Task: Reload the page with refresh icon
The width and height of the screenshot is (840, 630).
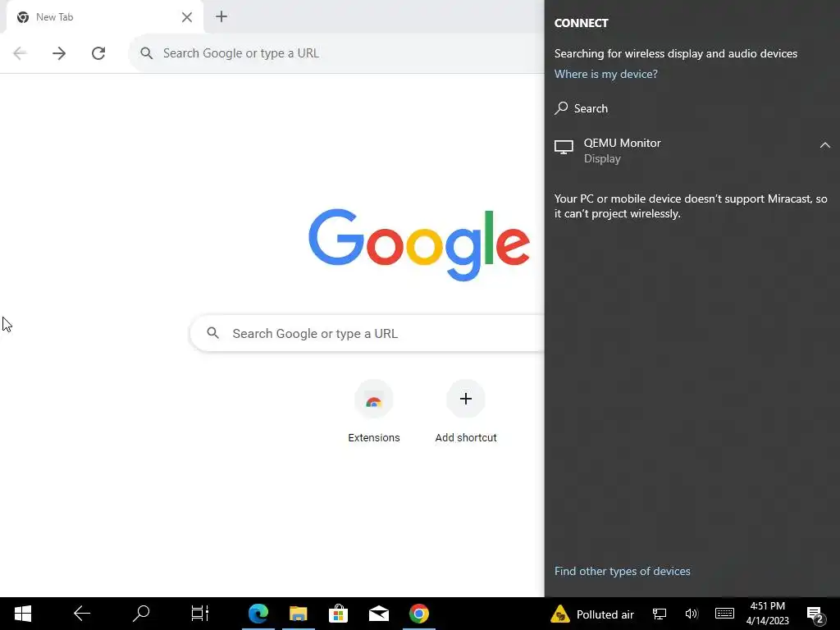Action: tap(98, 53)
